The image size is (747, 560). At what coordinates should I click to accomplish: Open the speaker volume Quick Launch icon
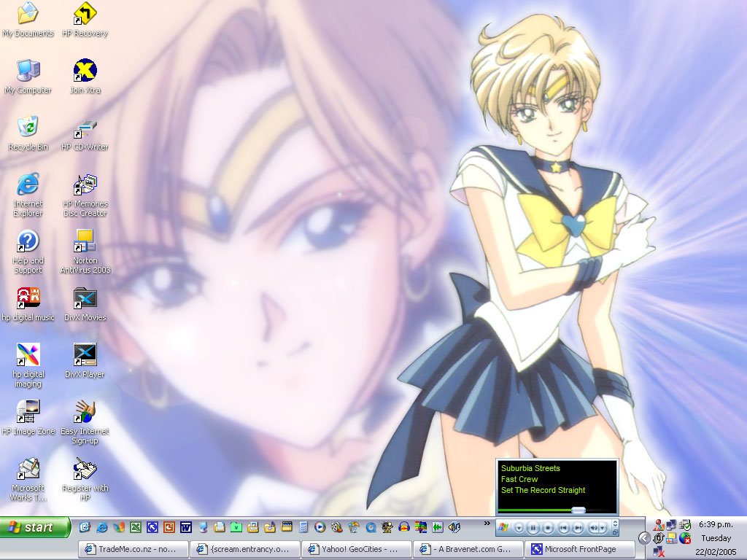pyautogui.click(x=454, y=527)
